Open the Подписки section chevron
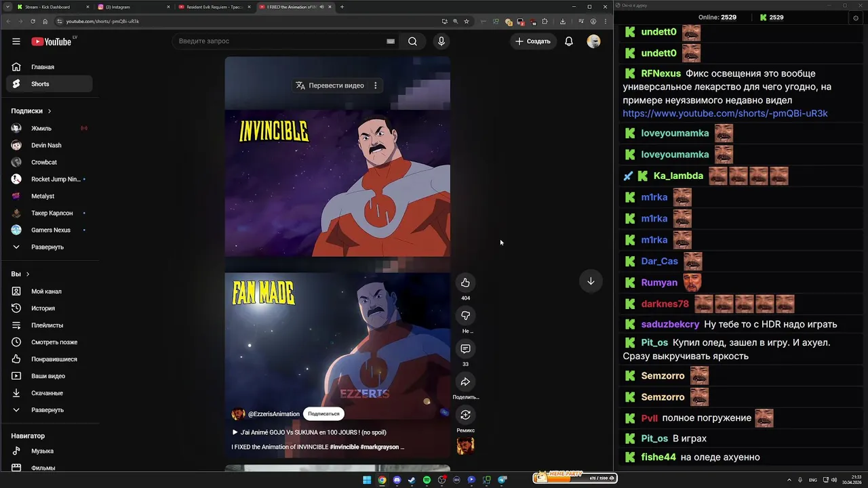The width and height of the screenshot is (868, 488). coord(50,111)
